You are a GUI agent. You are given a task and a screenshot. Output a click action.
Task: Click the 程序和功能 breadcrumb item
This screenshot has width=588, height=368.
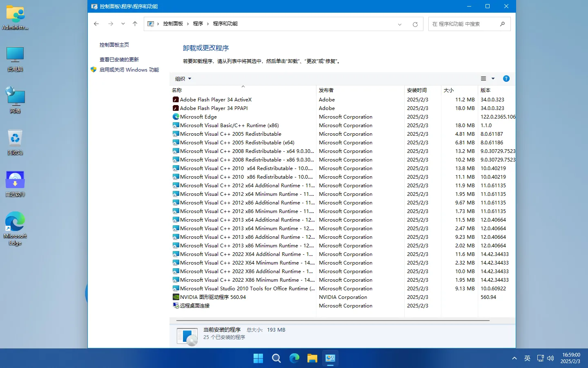point(225,24)
